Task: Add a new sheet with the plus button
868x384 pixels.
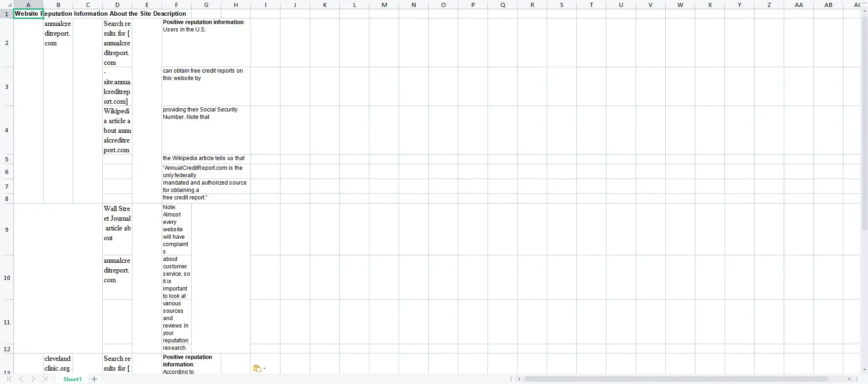Action: point(94,379)
